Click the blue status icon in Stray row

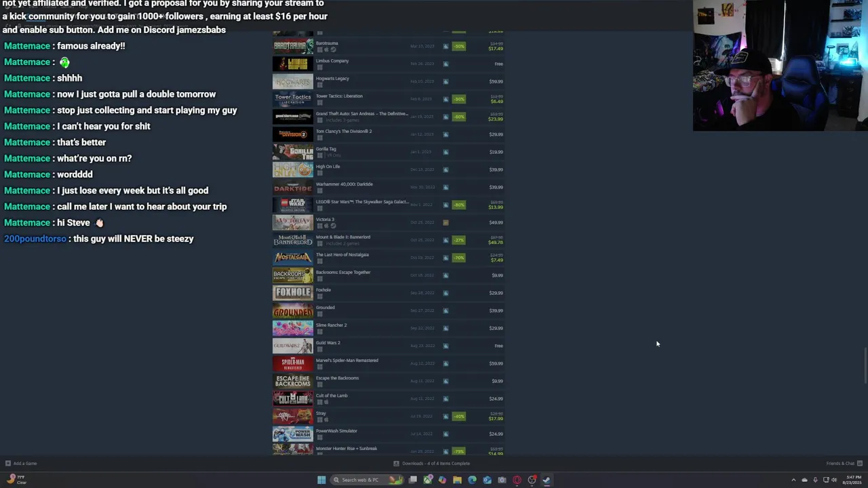click(x=446, y=416)
